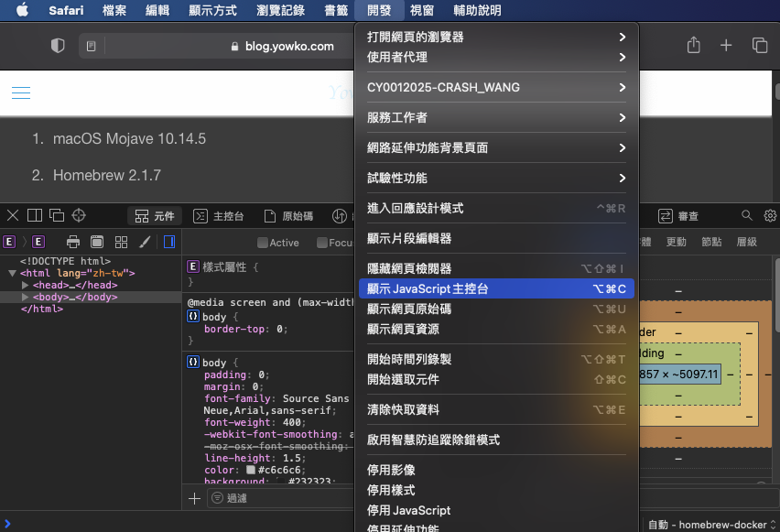Click the #232323 background color swatch
This screenshot has width=780, height=532.
click(280, 481)
